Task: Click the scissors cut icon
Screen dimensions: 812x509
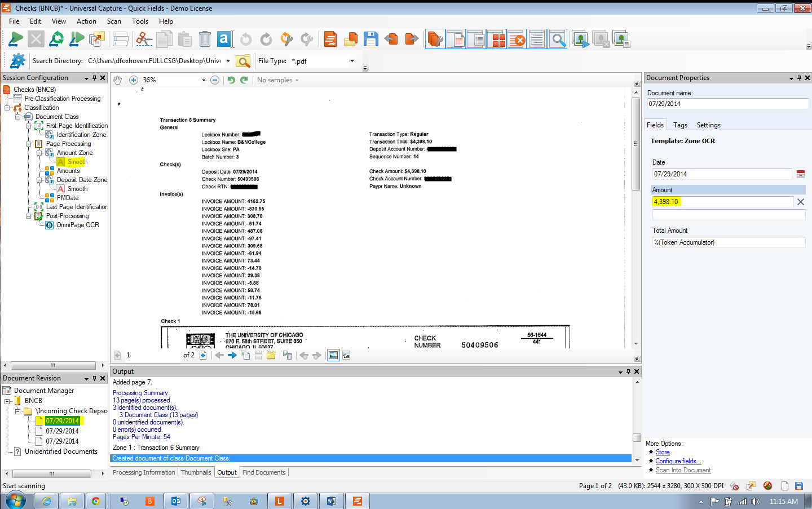Action: 144,39
